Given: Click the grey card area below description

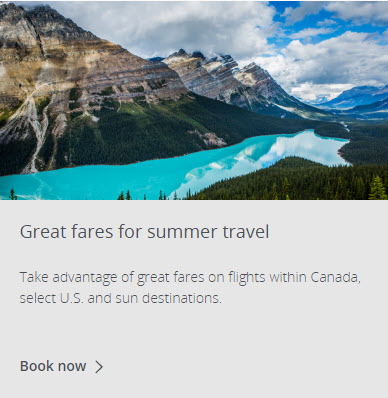Looking at the screenshot, I should (194, 330).
